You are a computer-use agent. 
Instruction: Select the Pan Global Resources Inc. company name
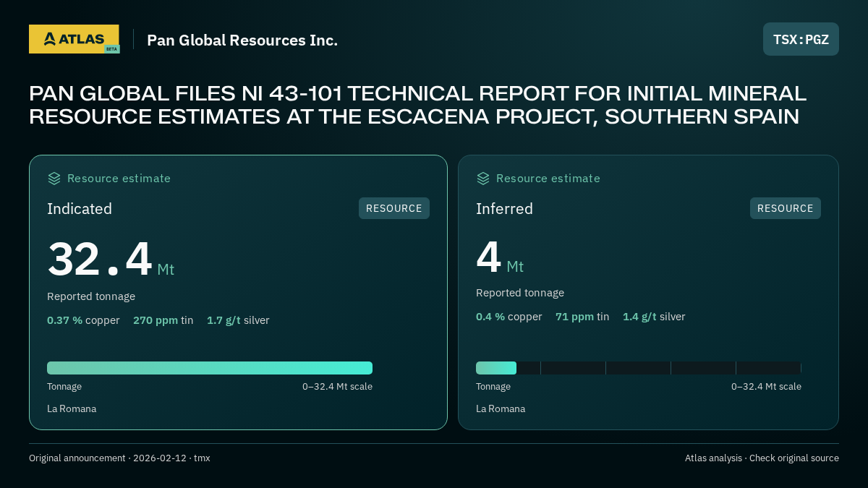pyautogui.click(x=242, y=40)
